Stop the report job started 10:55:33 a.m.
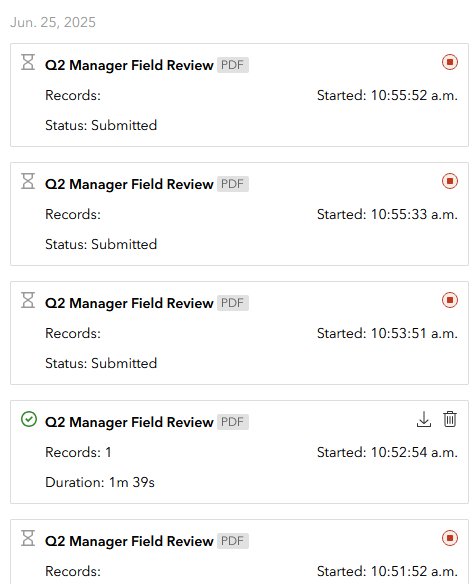 click(x=450, y=181)
